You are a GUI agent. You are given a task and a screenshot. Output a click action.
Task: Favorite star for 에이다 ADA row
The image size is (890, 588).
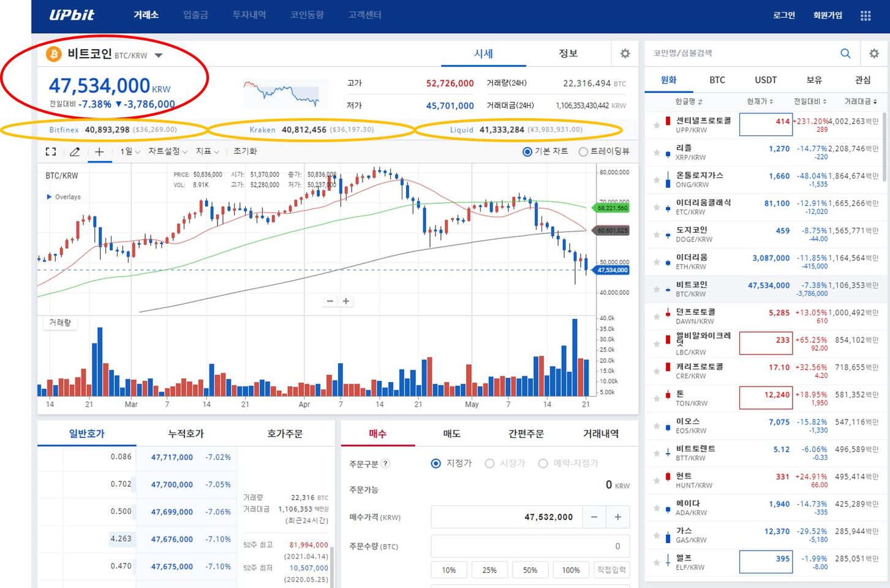657,508
